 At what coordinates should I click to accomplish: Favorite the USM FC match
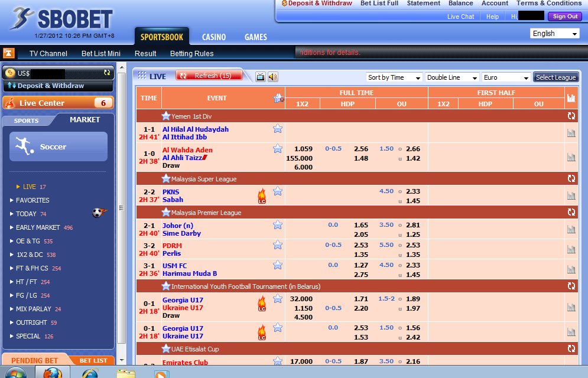(x=278, y=265)
